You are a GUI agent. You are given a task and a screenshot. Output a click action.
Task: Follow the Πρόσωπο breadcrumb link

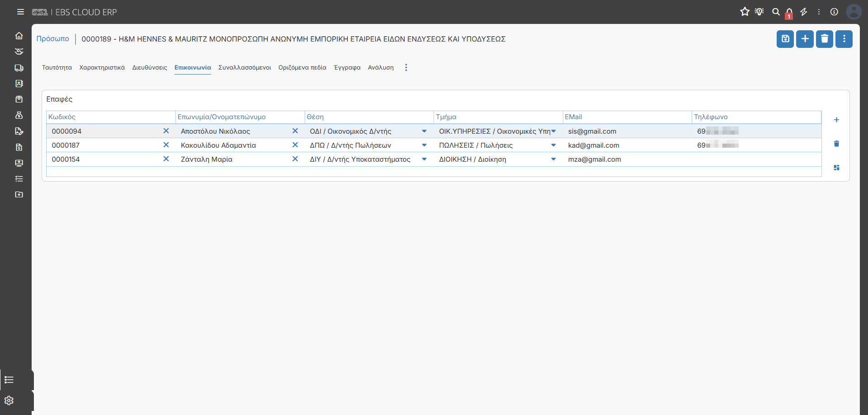click(x=53, y=39)
